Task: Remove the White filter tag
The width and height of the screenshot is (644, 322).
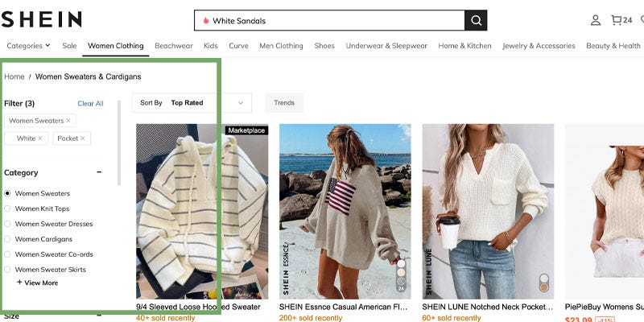Action: (39, 138)
